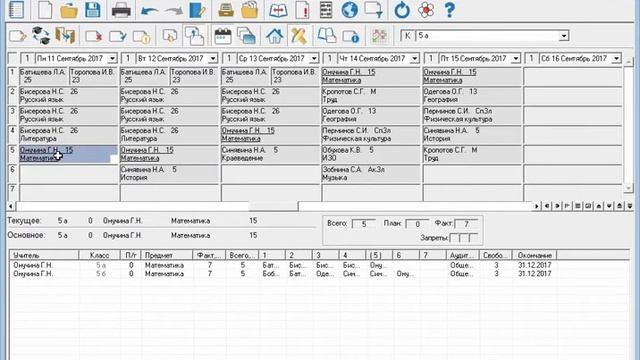Select the Онучина Г.Н. row for class 5 б
Image resolution: width=640 pixels, height=360 pixels.
284,274
